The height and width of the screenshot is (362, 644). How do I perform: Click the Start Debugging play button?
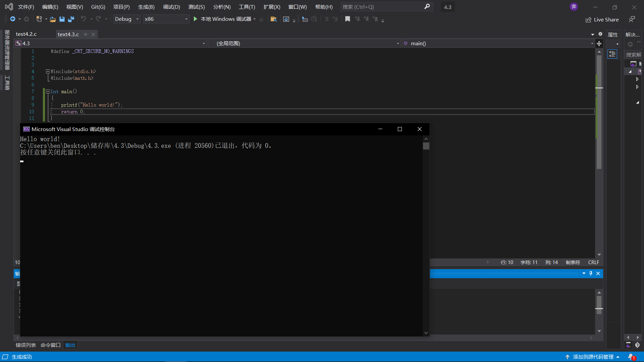point(196,19)
